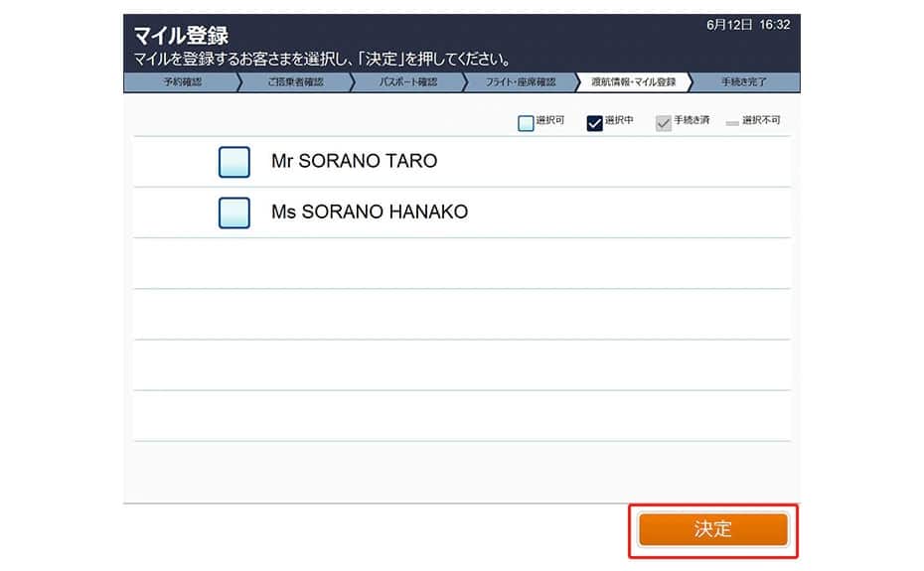Click the 選択中 checked legend icon
The image size is (924, 571).
594,122
